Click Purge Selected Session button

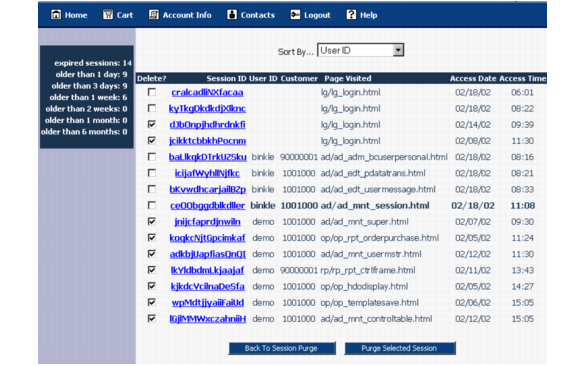[x=399, y=348]
